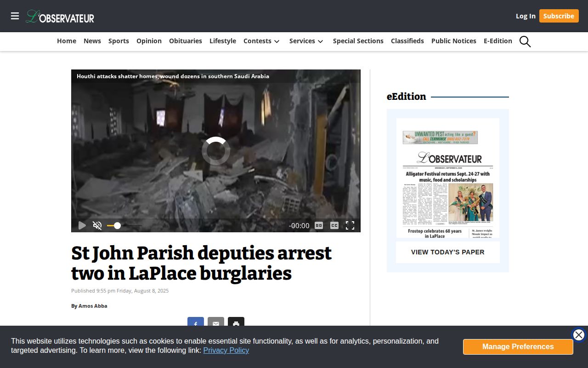This screenshot has width=588, height=368.
Task: Expand the Services dropdown
Action: pyautogui.click(x=306, y=41)
